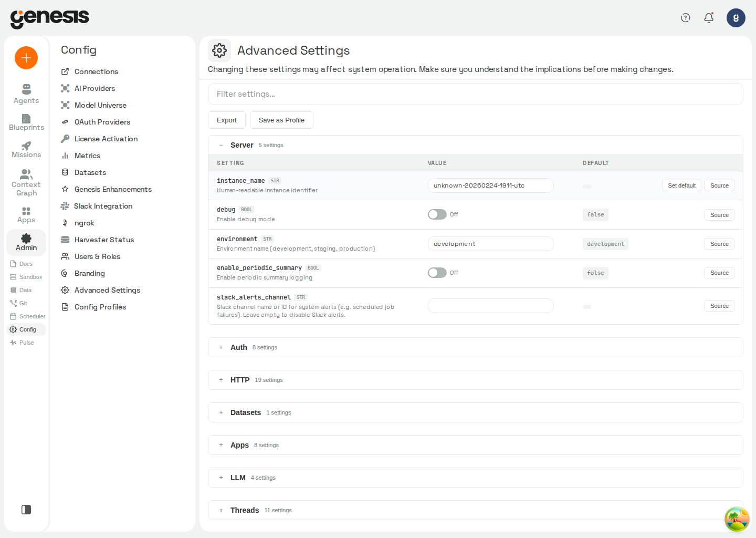756x538 pixels.
Task: Open the user profile avatar
Action: (736, 18)
